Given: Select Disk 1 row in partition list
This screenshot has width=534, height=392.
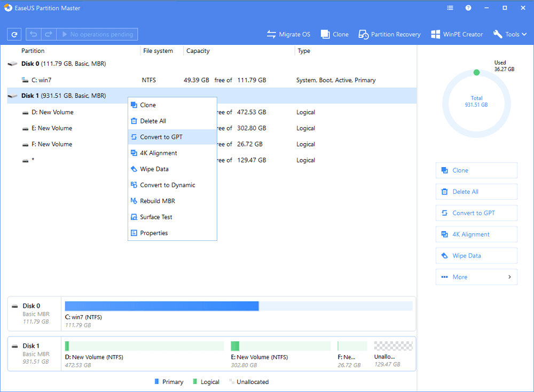Looking at the screenshot, I should (212, 96).
